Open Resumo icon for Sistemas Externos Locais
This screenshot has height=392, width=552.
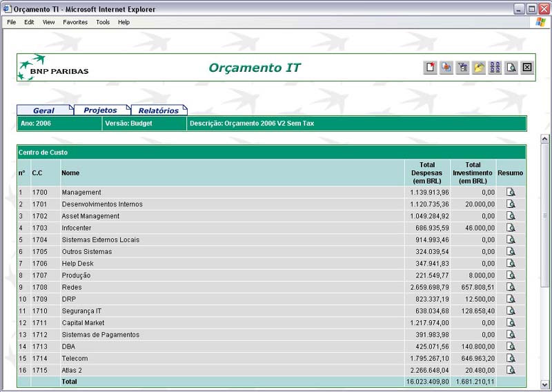tap(511, 239)
